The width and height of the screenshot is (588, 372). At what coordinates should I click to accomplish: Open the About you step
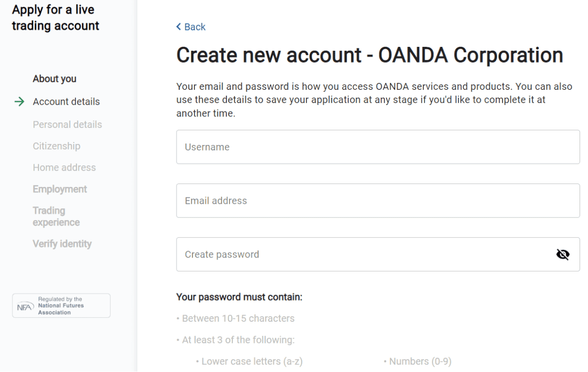[54, 78]
